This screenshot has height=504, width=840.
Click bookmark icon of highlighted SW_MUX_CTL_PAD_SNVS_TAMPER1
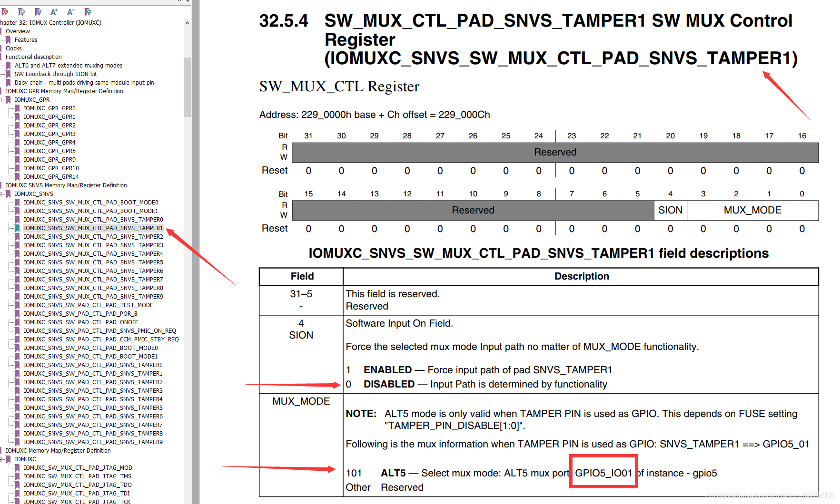[18, 228]
